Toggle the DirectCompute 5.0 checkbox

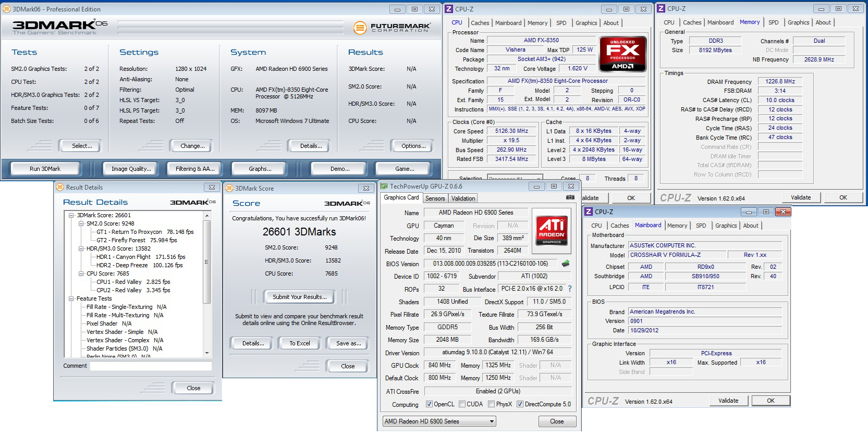click(x=520, y=404)
